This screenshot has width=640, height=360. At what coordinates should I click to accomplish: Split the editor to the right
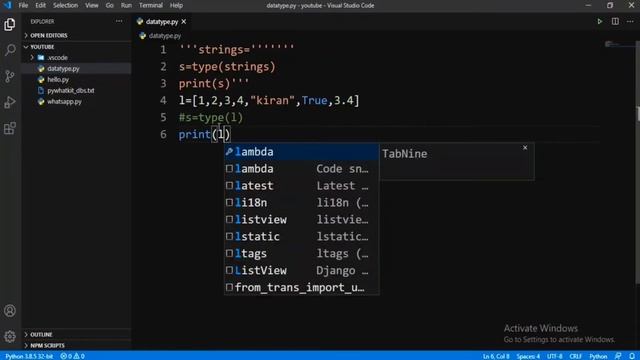[615, 21]
